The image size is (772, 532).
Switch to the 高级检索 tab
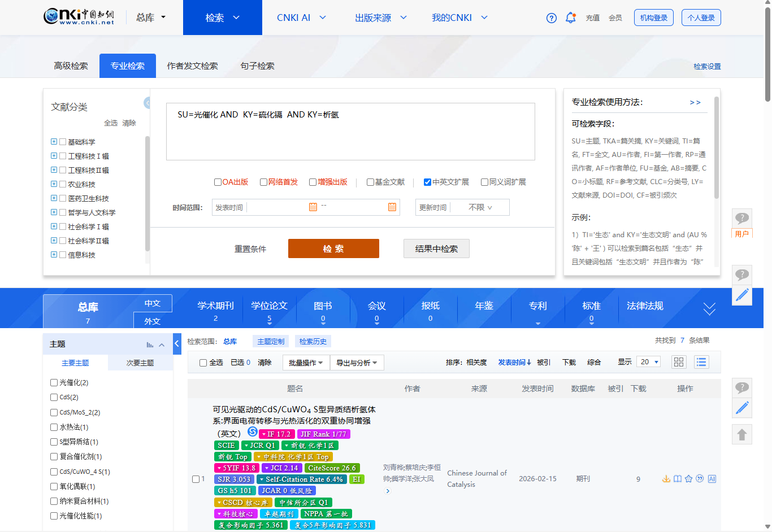(x=71, y=66)
